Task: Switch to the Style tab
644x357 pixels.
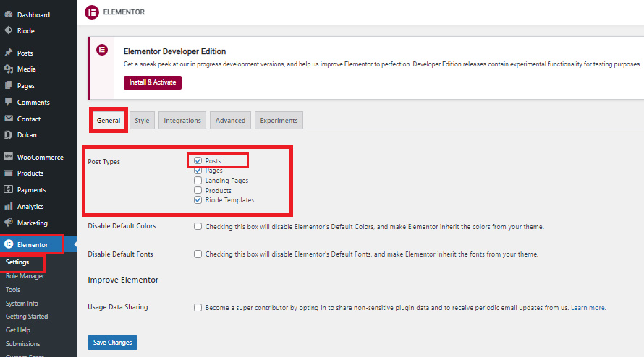Action: coord(142,120)
